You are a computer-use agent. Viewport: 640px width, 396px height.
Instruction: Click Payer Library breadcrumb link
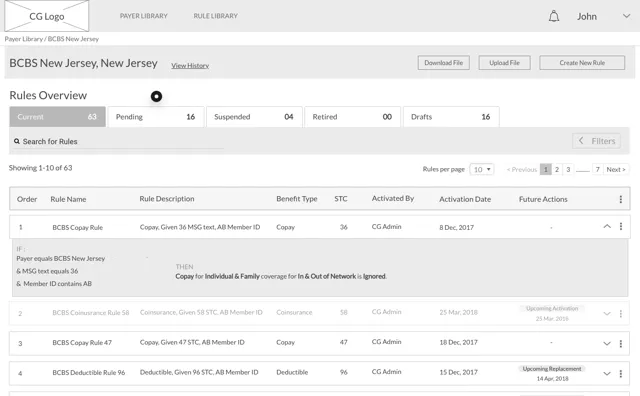(x=24, y=39)
